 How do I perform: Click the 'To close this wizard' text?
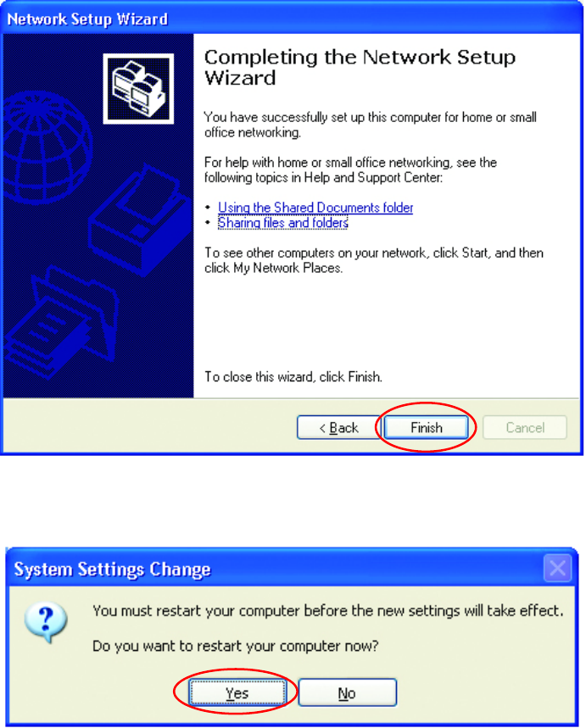293,376
